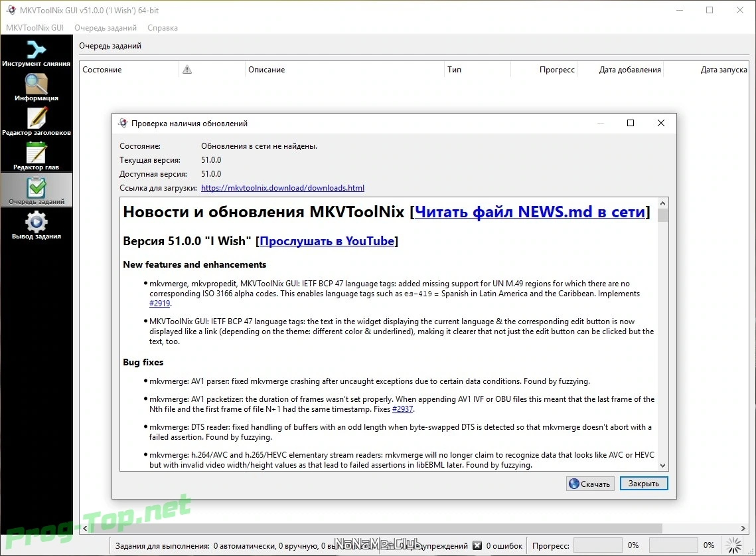The image size is (756, 556).
Task: Click the job queue horizontal scrollbar left arrow
Action: click(85, 529)
